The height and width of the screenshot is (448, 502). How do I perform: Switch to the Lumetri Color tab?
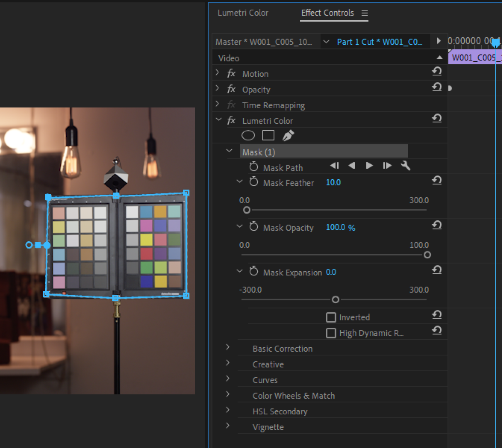243,13
